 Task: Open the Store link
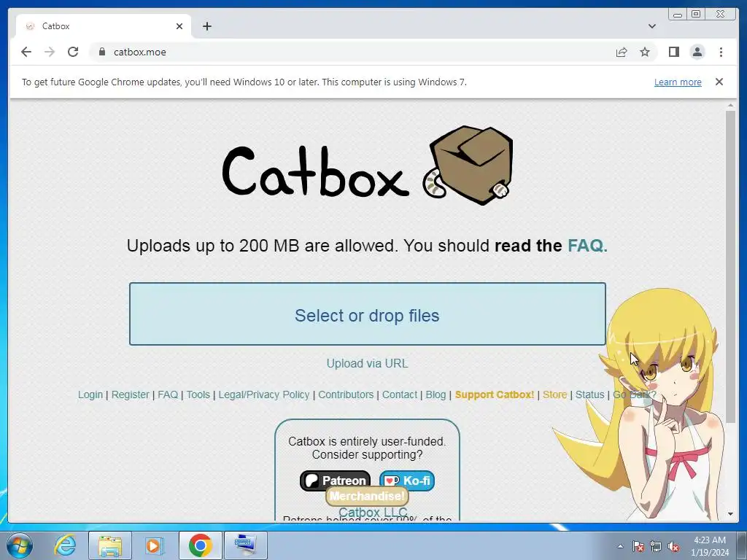(554, 394)
